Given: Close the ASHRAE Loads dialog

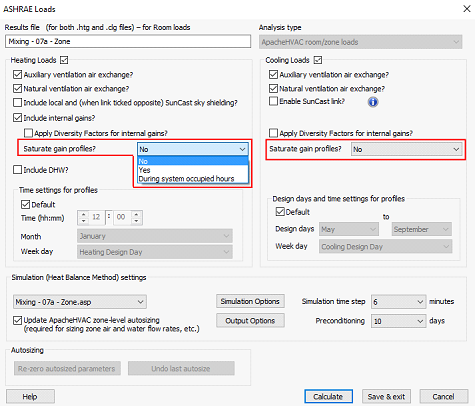Looking at the screenshot, I should click(x=467, y=9).
